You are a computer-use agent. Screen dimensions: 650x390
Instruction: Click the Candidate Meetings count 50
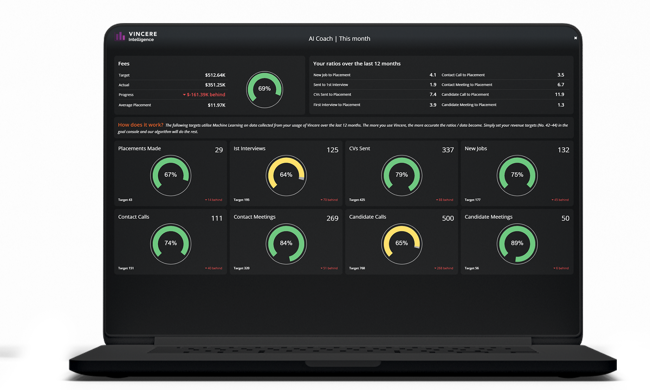pyautogui.click(x=565, y=218)
